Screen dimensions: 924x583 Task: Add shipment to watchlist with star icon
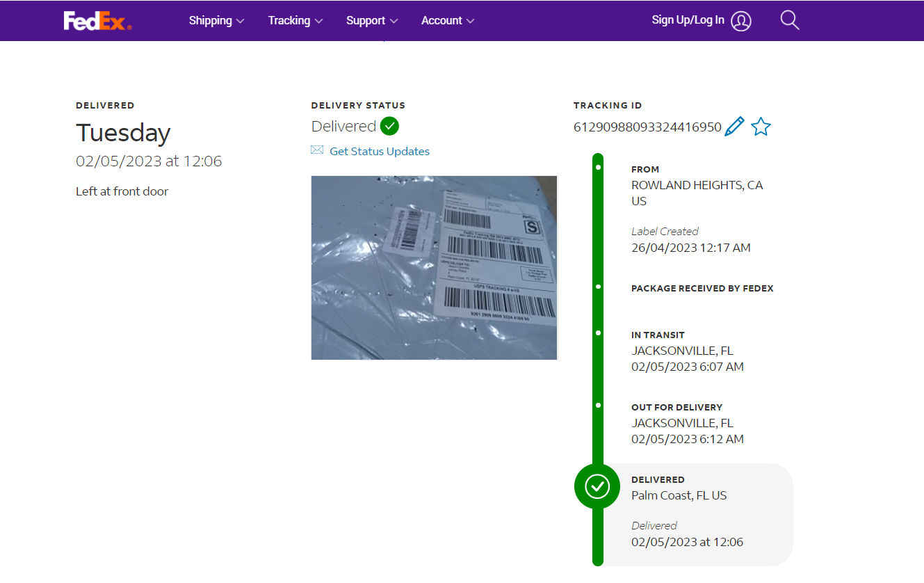(x=761, y=127)
